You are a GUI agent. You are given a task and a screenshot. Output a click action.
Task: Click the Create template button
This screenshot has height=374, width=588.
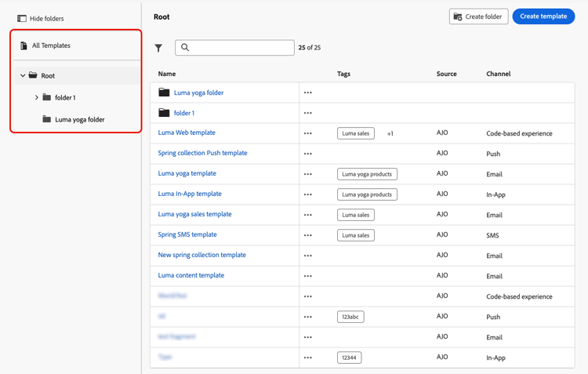(x=543, y=16)
